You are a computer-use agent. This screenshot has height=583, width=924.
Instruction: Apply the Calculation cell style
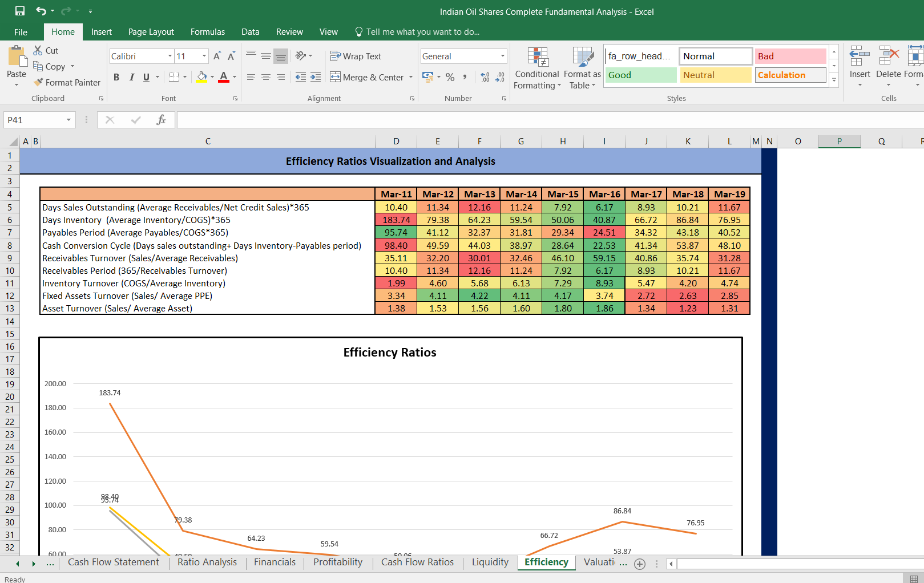click(x=790, y=75)
